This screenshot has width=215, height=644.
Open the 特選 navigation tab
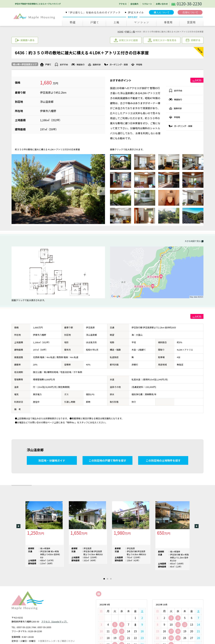pyautogui.click(x=73, y=23)
